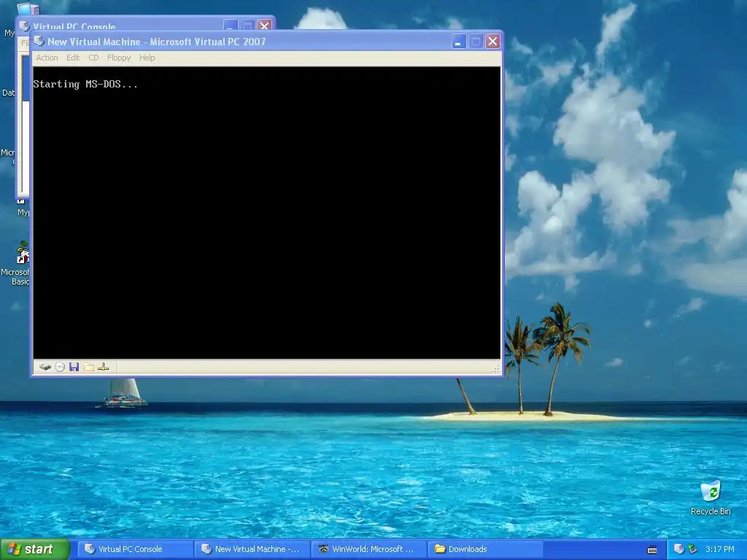The height and width of the screenshot is (560, 747).
Task: Open the CD menu
Action: 93,58
